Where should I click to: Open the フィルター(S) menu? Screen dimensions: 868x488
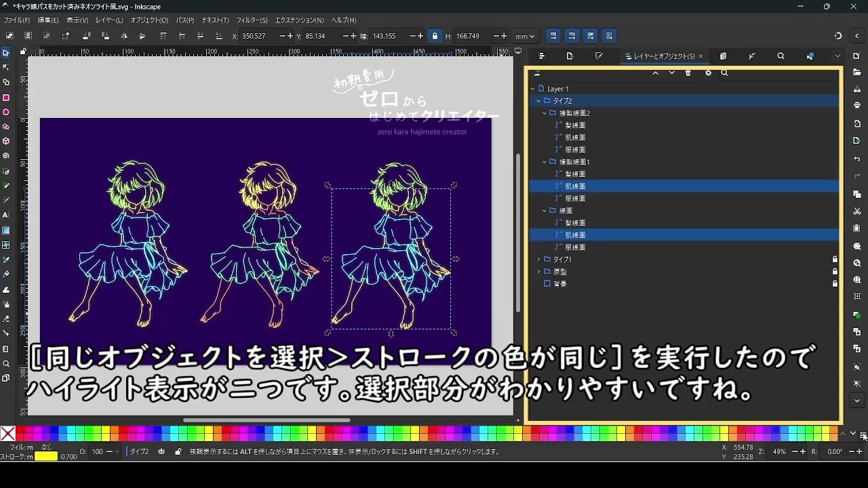[x=252, y=20]
